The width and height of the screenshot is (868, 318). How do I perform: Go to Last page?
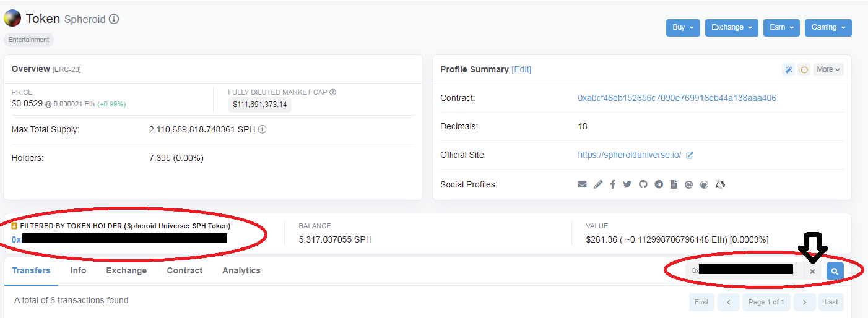831,302
